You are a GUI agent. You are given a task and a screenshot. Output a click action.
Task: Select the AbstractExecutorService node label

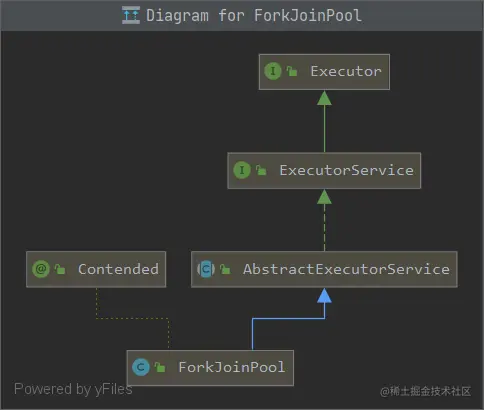(x=346, y=269)
